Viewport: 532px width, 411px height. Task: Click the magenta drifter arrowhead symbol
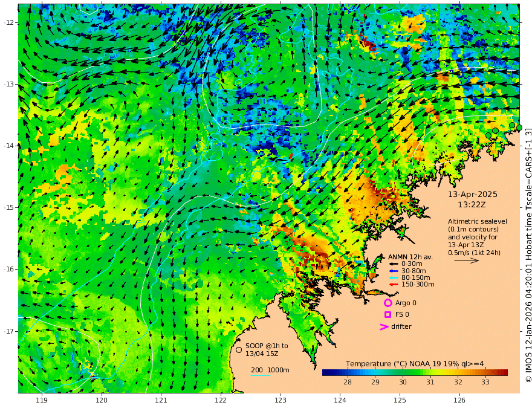tap(384, 326)
